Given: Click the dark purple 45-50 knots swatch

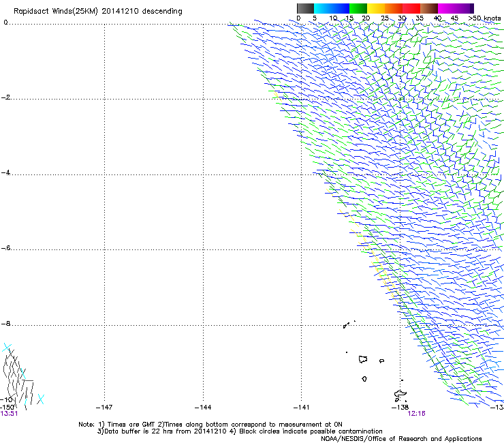Looking at the screenshot, I should tap(464, 8).
